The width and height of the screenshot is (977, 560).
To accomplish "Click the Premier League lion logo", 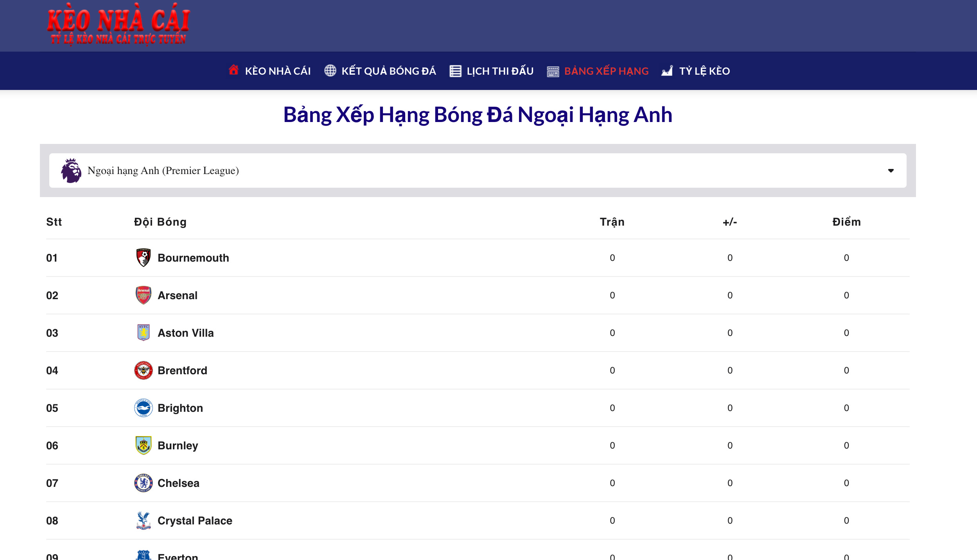I will [x=71, y=171].
